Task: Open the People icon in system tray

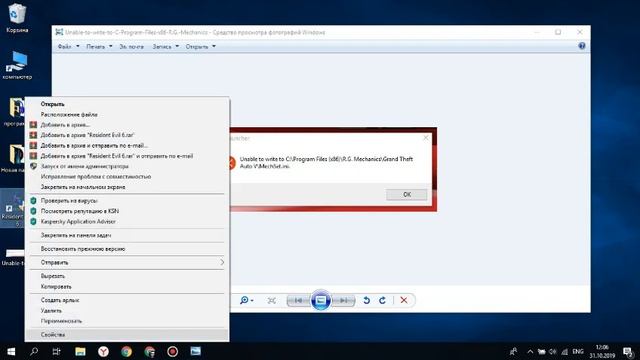Action: 513,351
